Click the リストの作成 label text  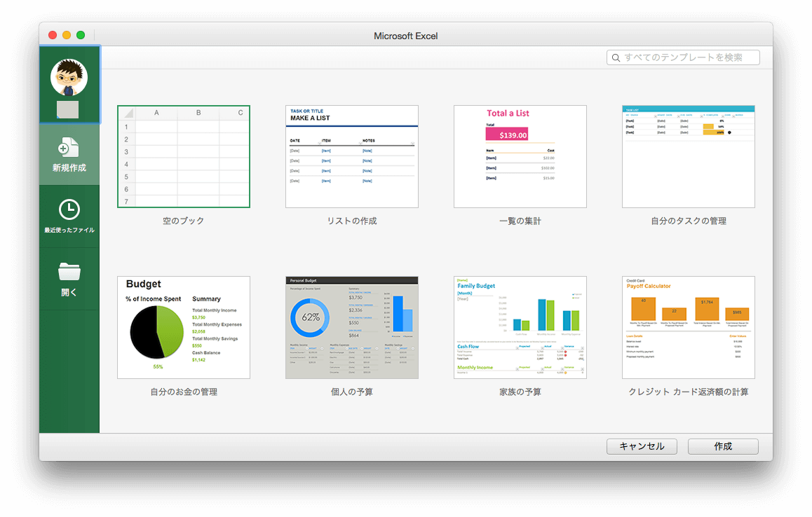(351, 221)
